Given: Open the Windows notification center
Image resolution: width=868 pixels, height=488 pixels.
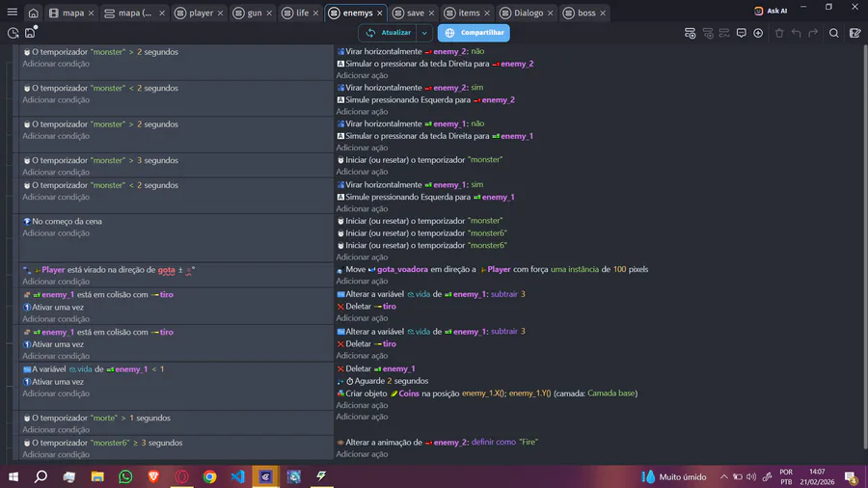Looking at the screenshot, I should [851, 476].
